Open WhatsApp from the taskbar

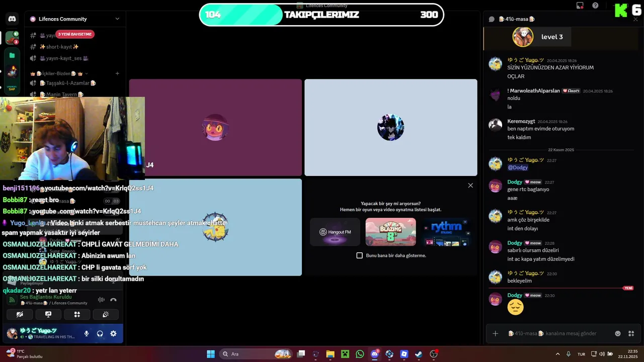[x=360, y=354]
